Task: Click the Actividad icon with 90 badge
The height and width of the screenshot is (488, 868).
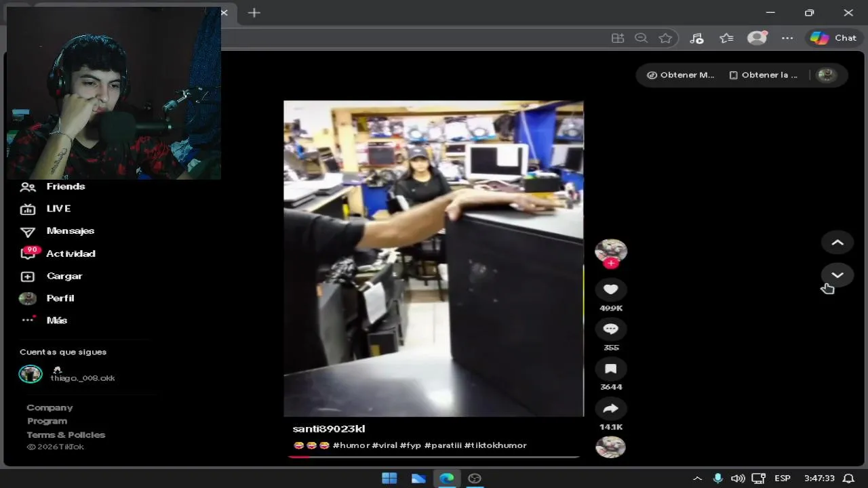Action: point(28,253)
